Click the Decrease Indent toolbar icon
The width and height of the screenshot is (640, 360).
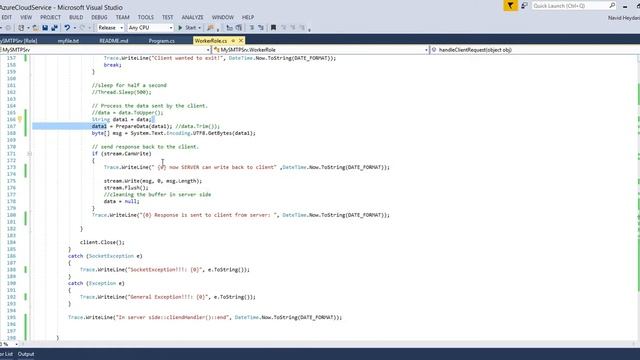coord(229,28)
